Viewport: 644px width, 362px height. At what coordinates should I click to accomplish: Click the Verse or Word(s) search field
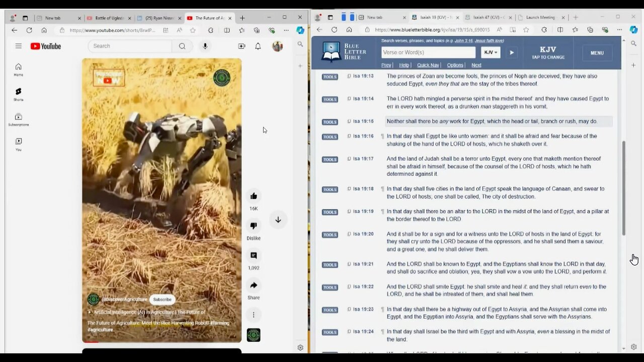coord(428,52)
